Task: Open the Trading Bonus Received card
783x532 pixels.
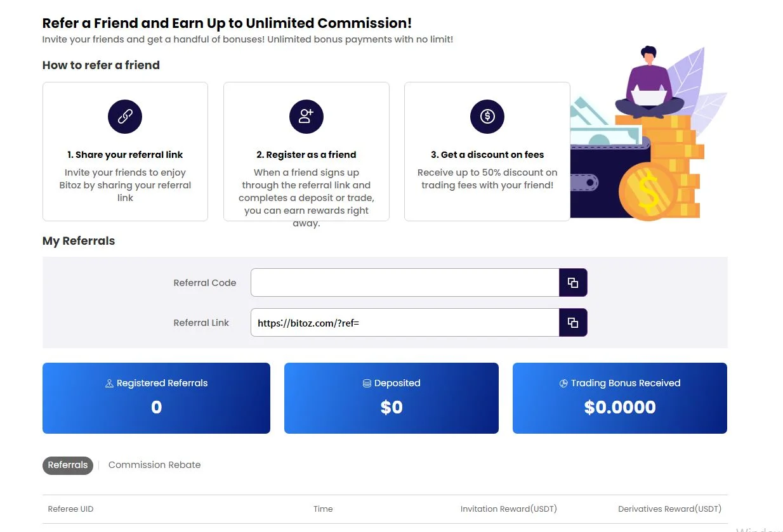Action: tap(620, 398)
